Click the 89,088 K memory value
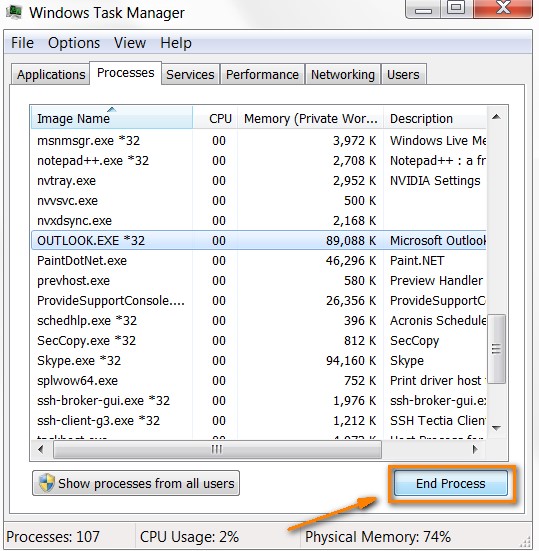This screenshot has height=551, width=539. pyautogui.click(x=351, y=241)
